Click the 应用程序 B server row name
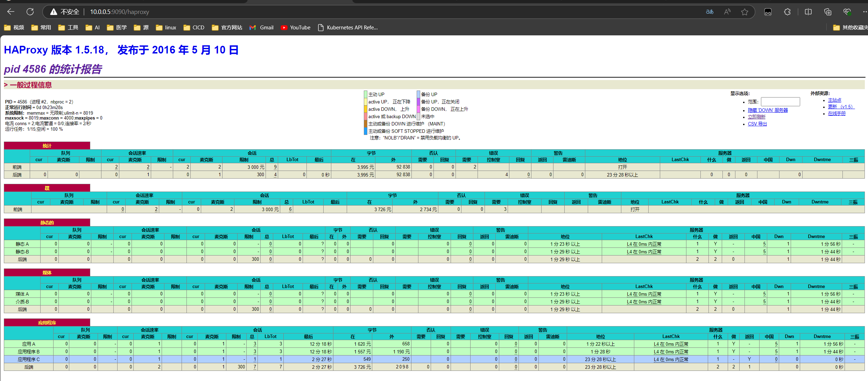This screenshot has width=868, height=381. click(29, 352)
